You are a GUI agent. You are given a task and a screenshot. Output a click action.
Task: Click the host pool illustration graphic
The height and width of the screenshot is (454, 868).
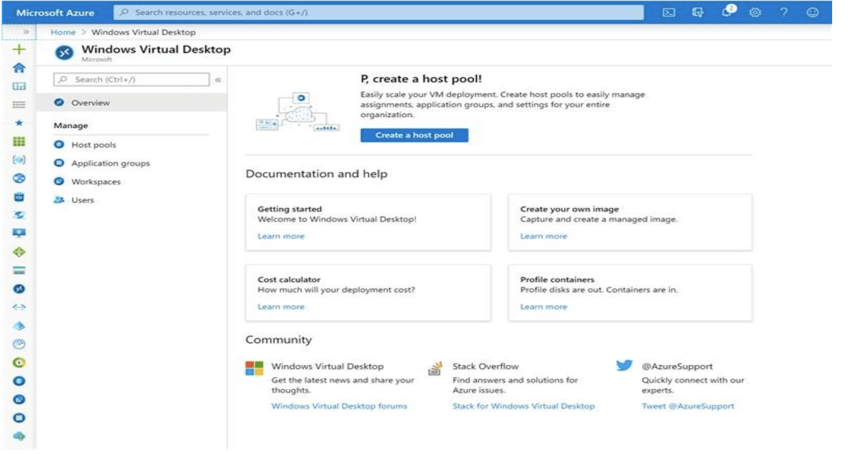(x=297, y=111)
